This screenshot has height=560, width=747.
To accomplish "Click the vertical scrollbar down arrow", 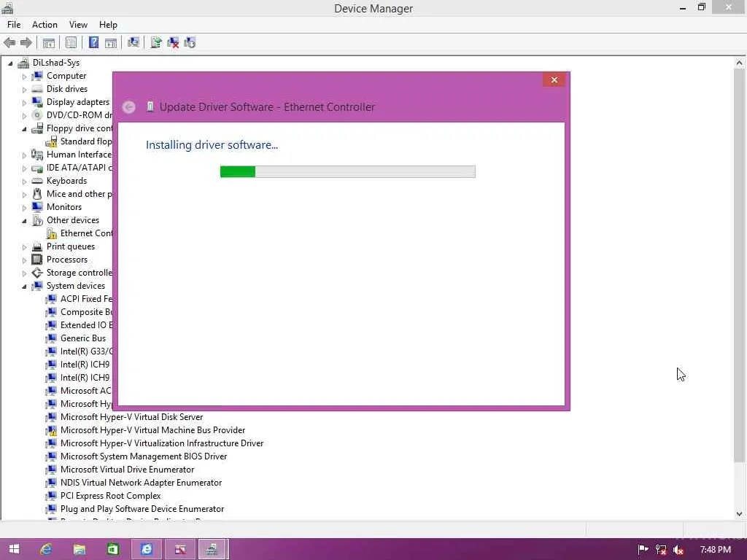I will 740,514.
